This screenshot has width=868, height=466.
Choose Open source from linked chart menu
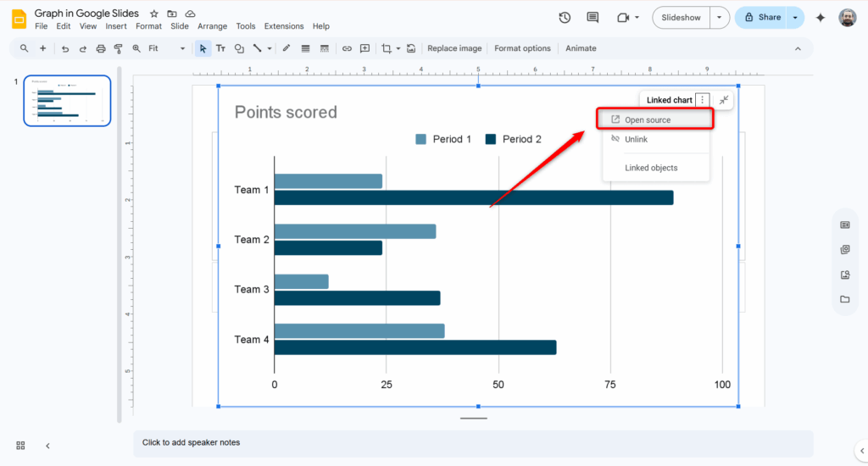(x=648, y=119)
